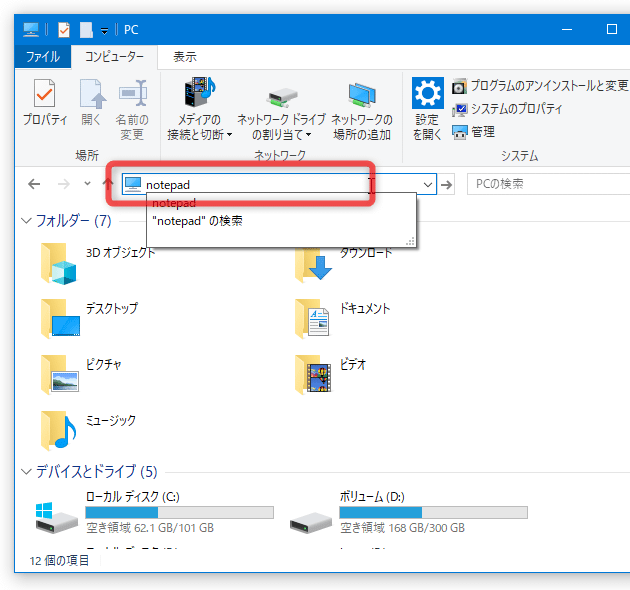Click Downloads folder name
Image resolution: width=630 pixels, height=590 pixels.
[366, 252]
